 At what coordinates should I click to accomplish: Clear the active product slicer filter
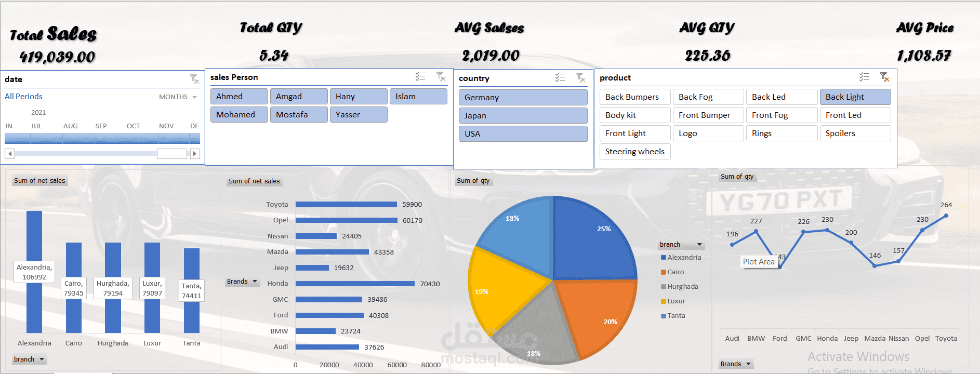click(884, 77)
